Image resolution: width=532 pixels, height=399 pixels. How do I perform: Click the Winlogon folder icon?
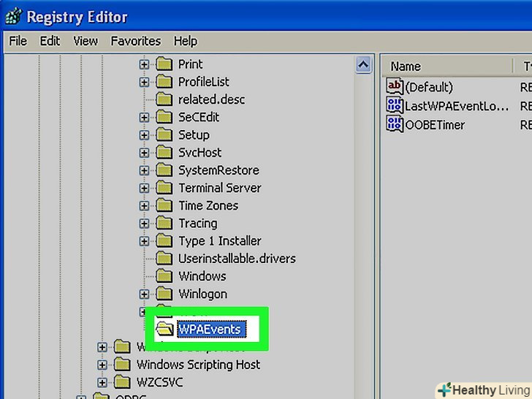(164, 293)
